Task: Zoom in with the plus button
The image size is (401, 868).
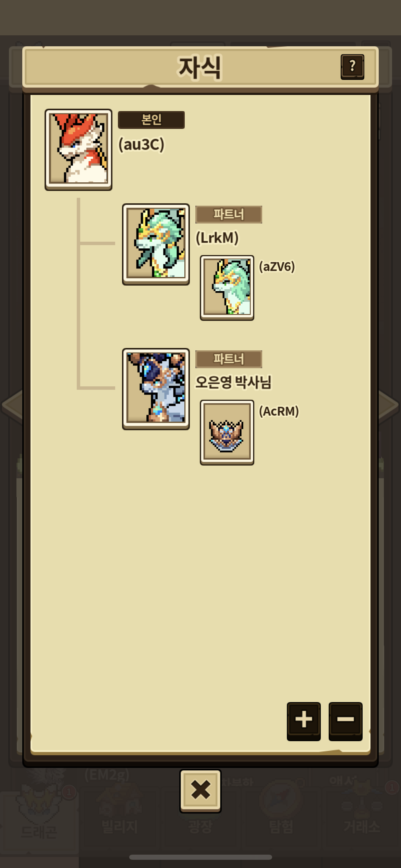Action: tap(304, 721)
